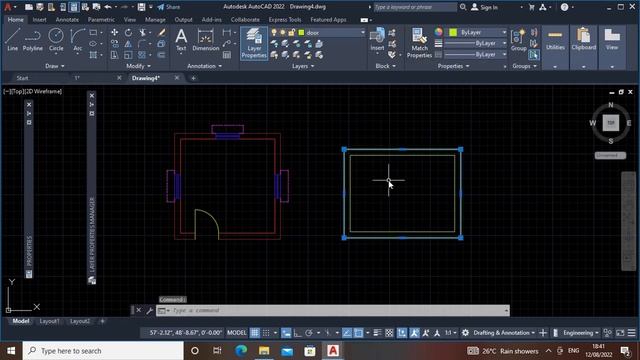Open the Utilities panel
The image size is (640, 360).
tap(555, 47)
